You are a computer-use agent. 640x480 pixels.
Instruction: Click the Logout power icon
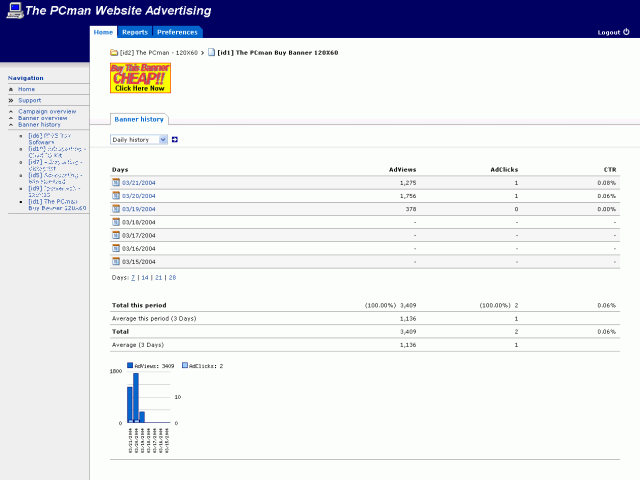(x=626, y=32)
